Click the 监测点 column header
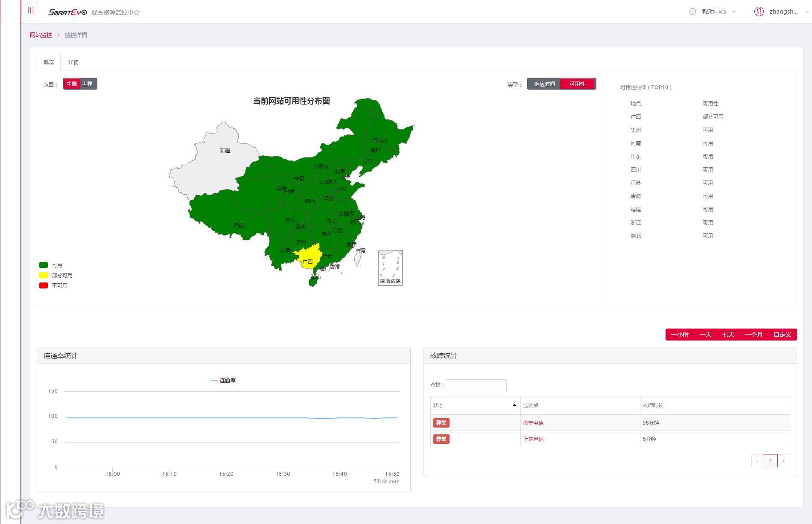Viewport: 812px width, 524px height. click(580, 405)
